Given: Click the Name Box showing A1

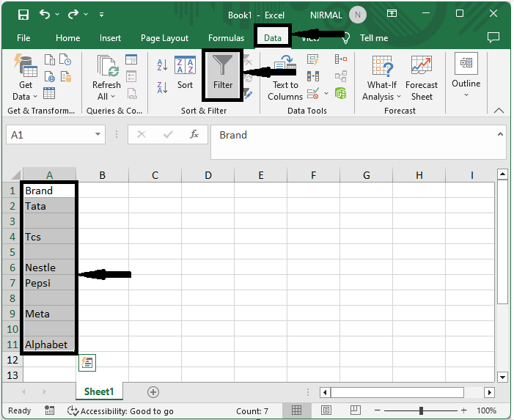Looking at the screenshot, I should [x=51, y=135].
